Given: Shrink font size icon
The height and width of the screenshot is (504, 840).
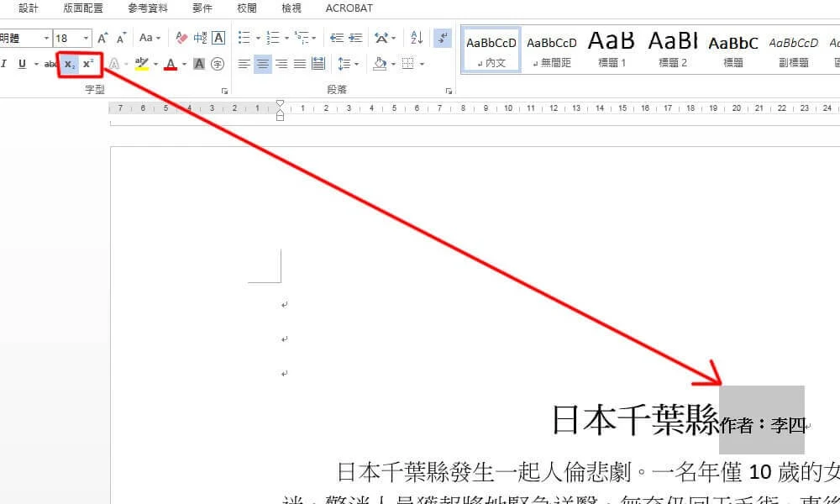Looking at the screenshot, I should (x=121, y=38).
